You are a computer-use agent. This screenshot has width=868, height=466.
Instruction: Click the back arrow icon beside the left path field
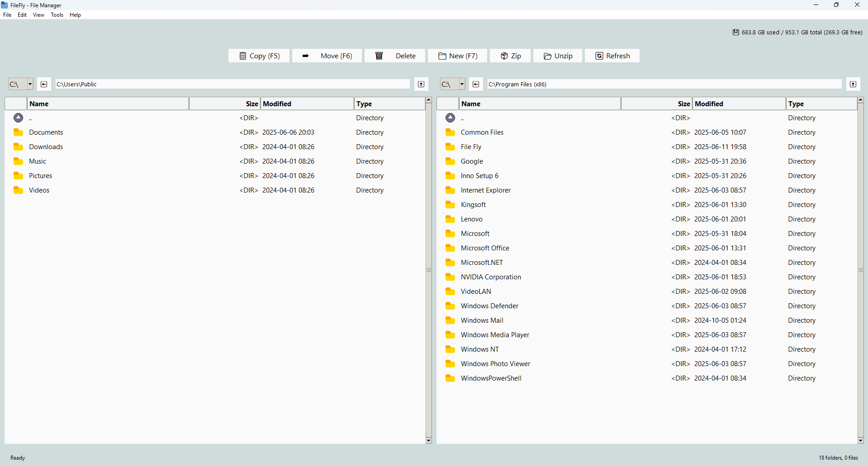coord(44,84)
